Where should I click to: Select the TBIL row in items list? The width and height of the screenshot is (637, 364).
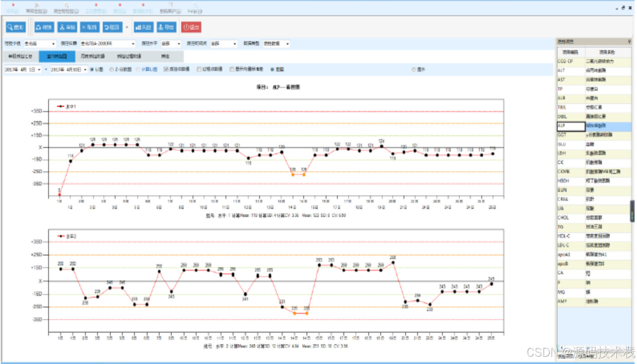pos(594,107)
